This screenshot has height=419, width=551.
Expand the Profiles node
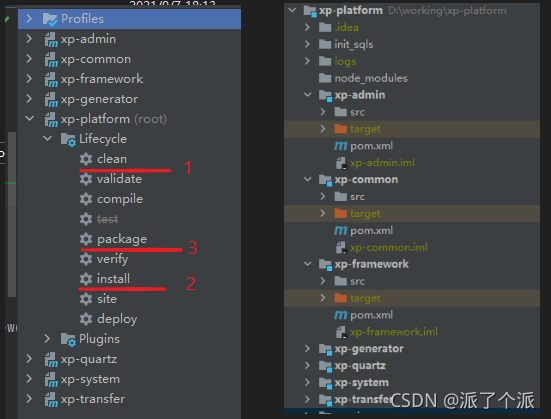(x=29, y=19)
